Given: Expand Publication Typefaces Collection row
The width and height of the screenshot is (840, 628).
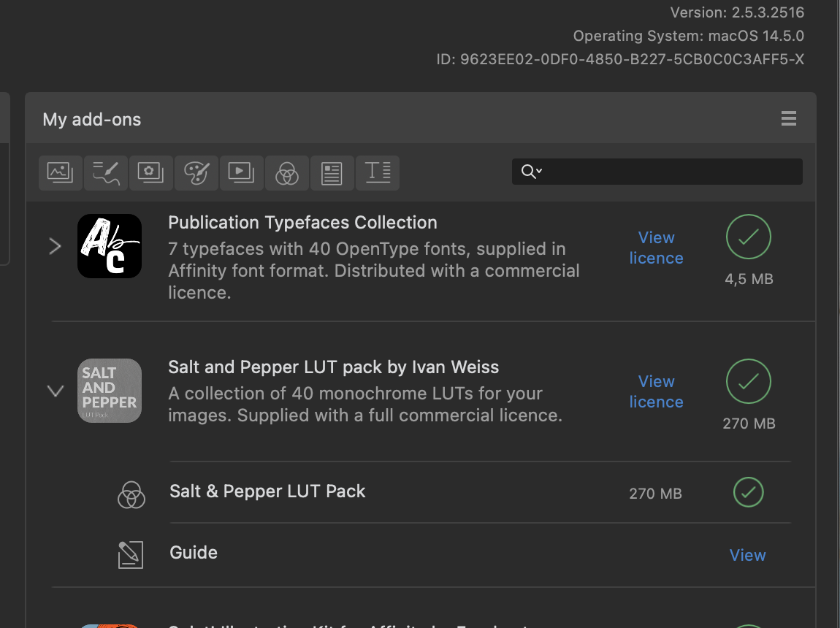Looking at the screenshot, I should pos(55,246).
